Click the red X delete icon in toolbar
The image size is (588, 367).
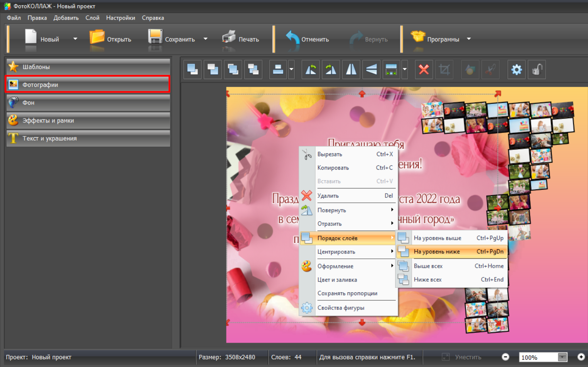pos(424,70)
